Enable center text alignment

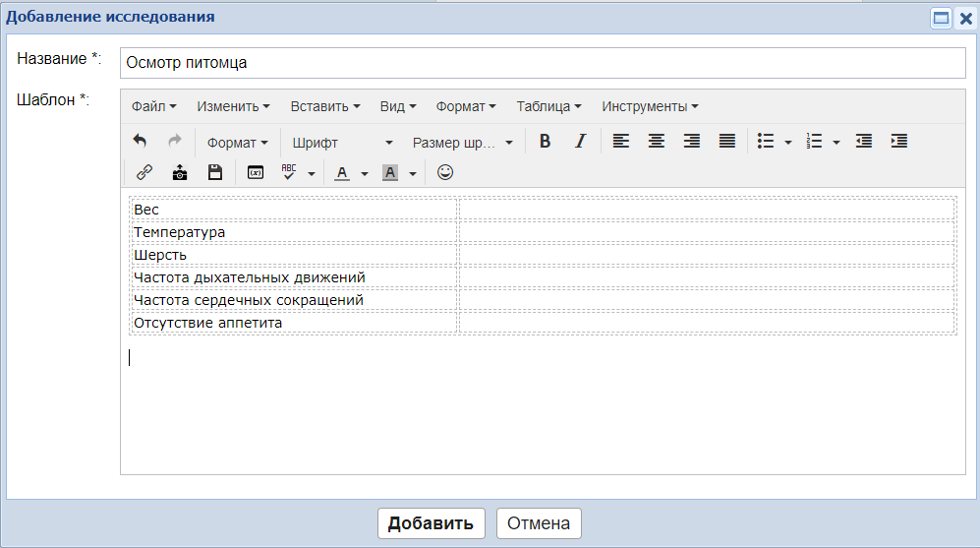656,142
